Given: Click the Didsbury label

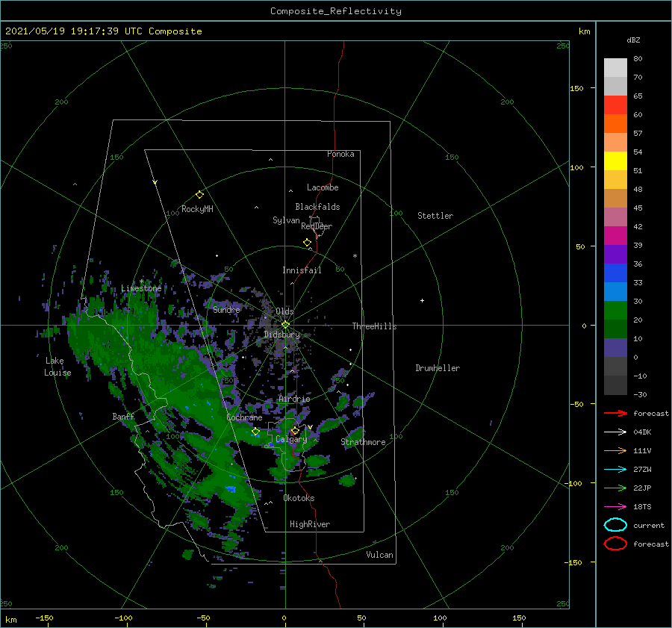Looking at the screenshot, I should click(x=282, y=335).
